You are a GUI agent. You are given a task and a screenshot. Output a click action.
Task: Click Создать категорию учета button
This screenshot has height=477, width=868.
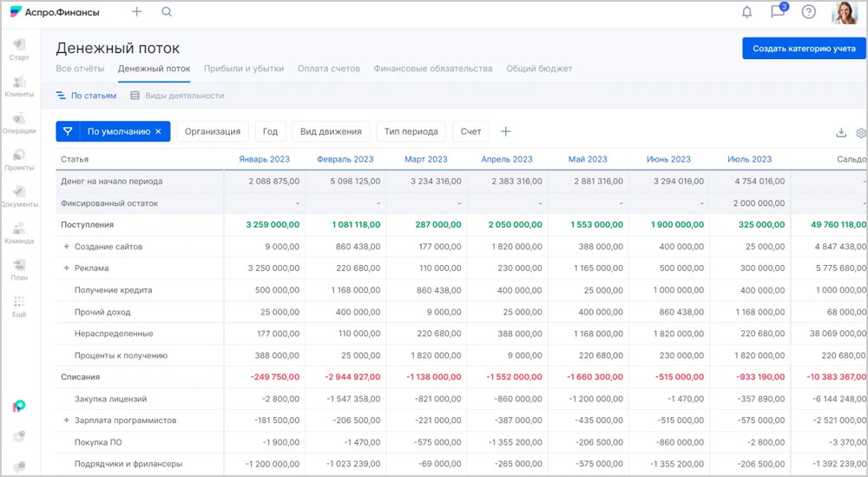tap(803, 49)
